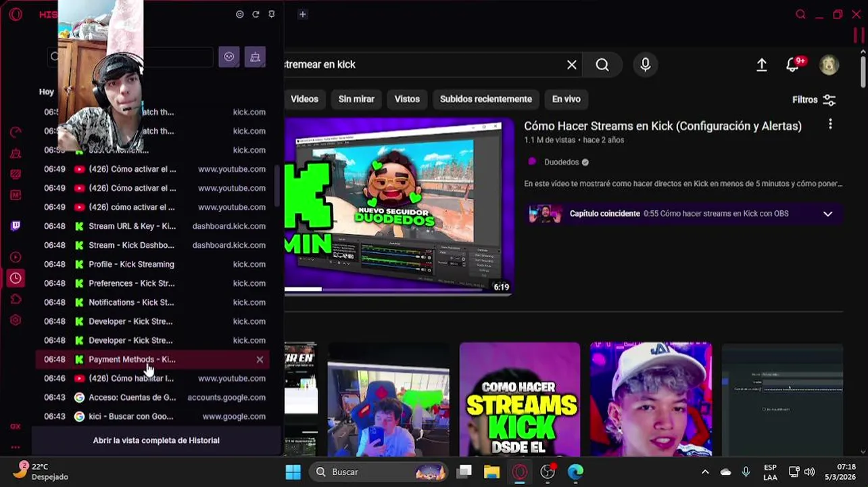Open video Cómo Hacer Streams en Kick title

click(662, 126)
